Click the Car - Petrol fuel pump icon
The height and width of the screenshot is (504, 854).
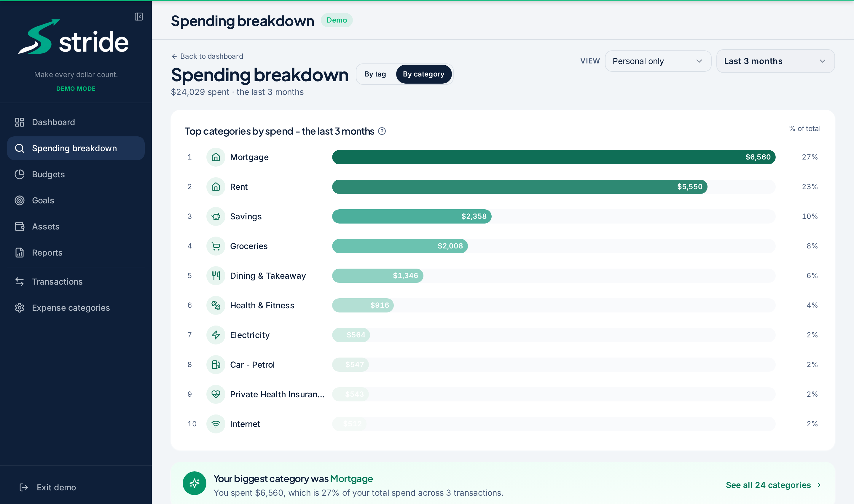[x=216, y=365]
